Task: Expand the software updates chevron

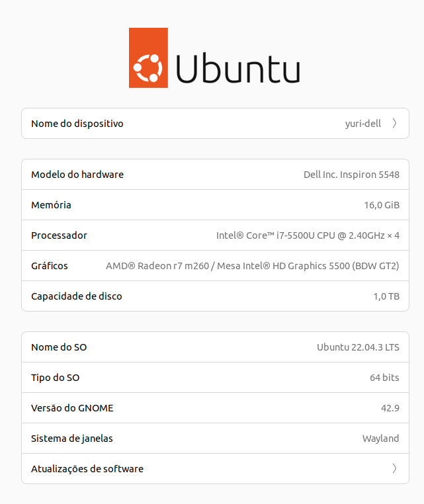Action: point(394,469)
